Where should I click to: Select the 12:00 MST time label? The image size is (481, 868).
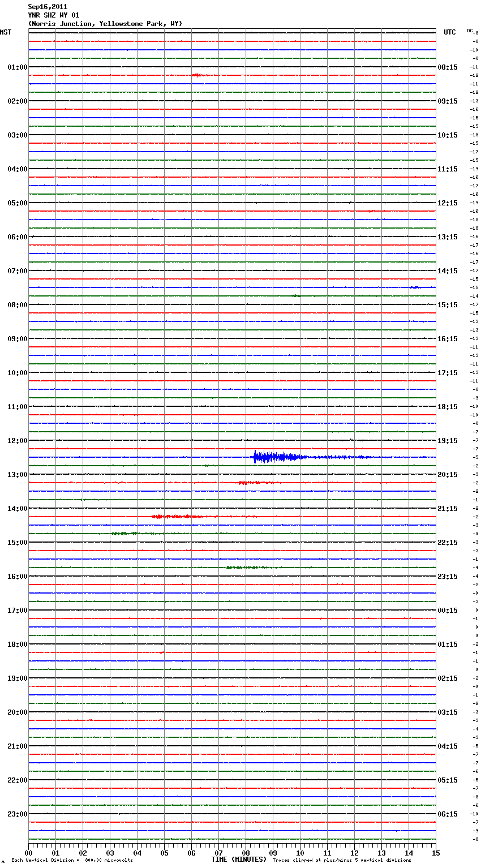18,440
